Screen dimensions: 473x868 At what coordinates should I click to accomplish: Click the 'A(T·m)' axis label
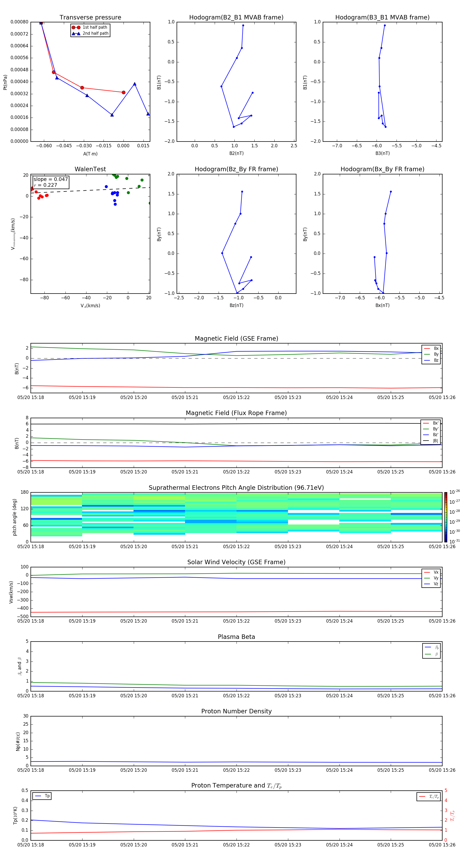[x=90, y=154]
